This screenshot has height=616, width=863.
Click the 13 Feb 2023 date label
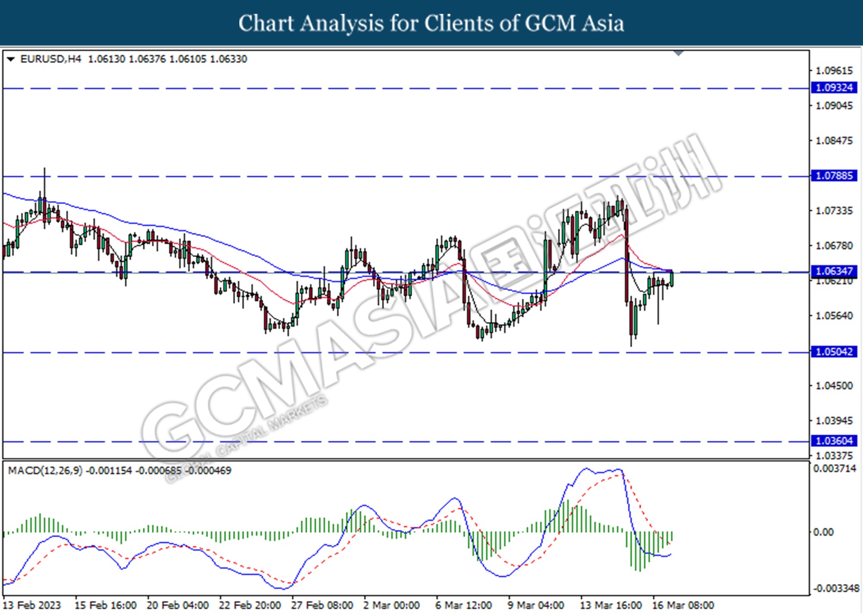[32, 605]
